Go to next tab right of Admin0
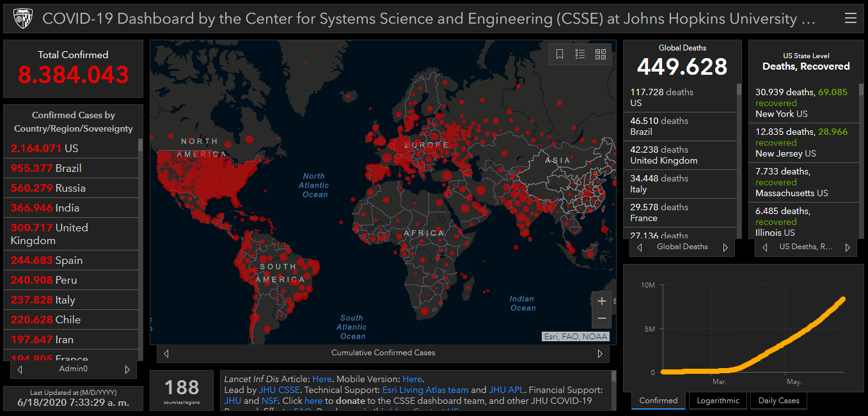 [x=127, y=369]
